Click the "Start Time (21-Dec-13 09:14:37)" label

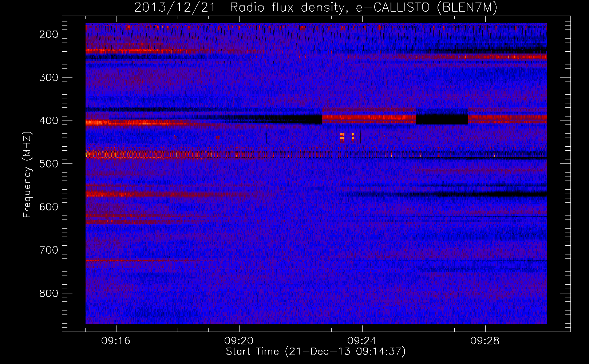coord(316,352)
